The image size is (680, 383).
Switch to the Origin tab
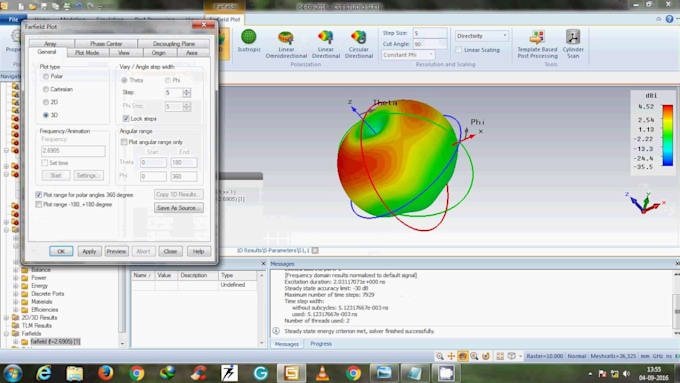(158, 52)
